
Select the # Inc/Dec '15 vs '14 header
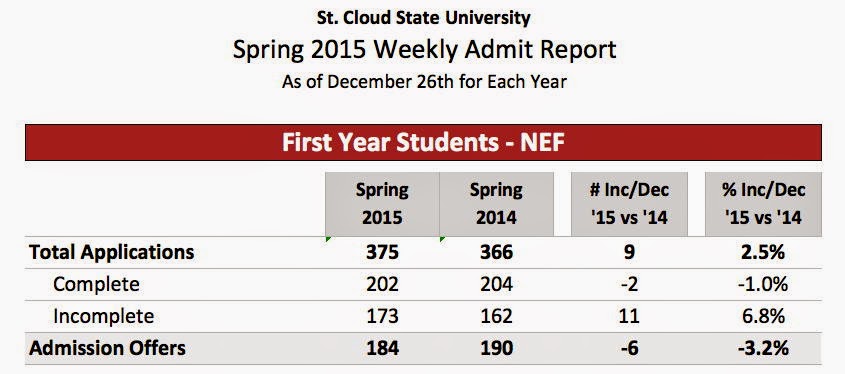(x=629, y=204)
